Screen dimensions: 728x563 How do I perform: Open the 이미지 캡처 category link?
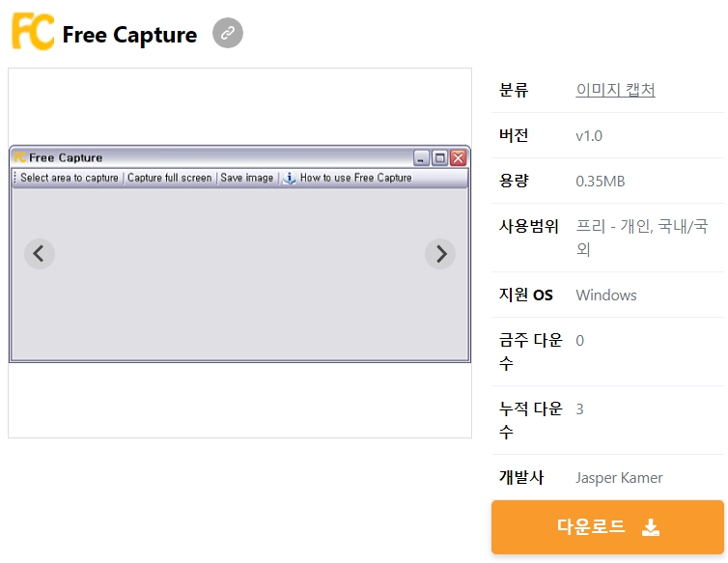pyautogui.click(x=615, y=90)
